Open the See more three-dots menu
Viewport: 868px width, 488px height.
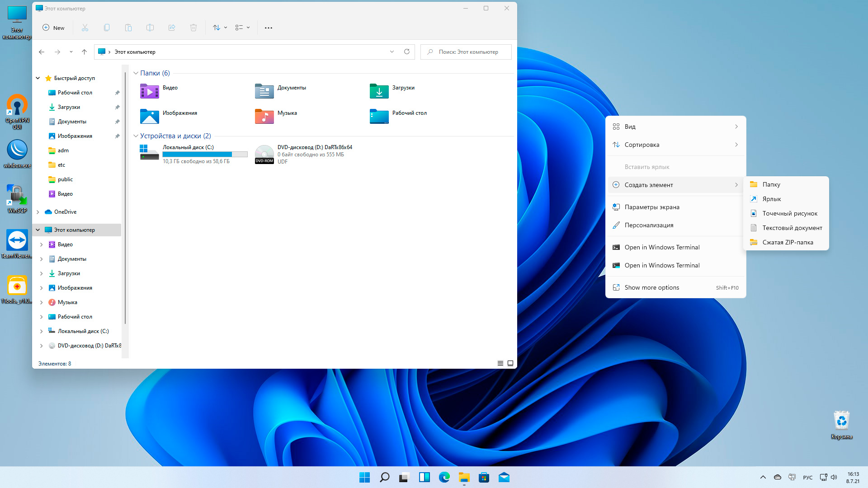point(269,28)
